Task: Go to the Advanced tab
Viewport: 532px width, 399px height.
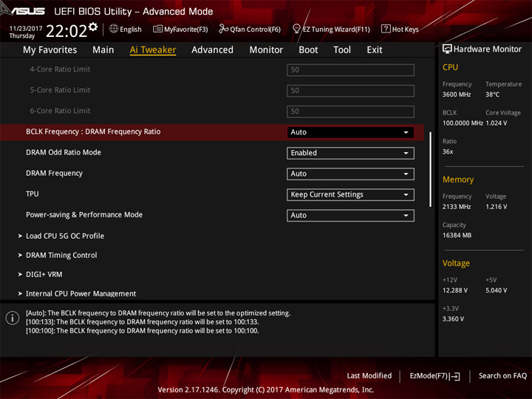Action: 212,50
